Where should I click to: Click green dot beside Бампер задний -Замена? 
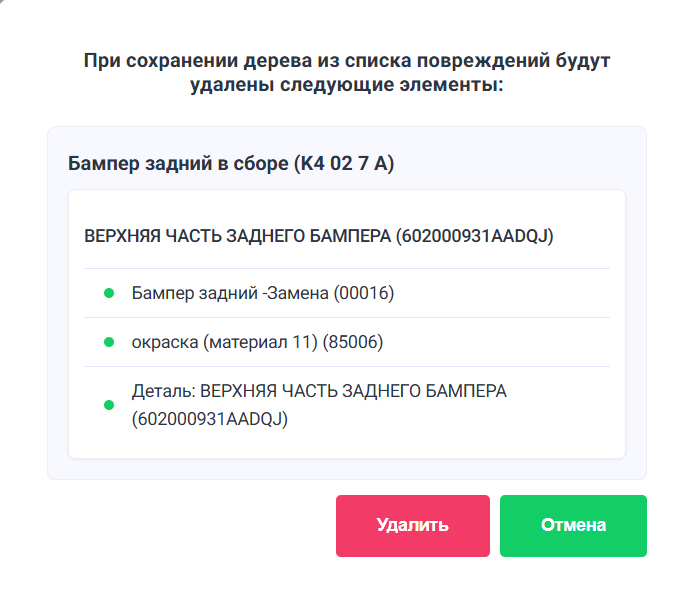coord(109,293)
